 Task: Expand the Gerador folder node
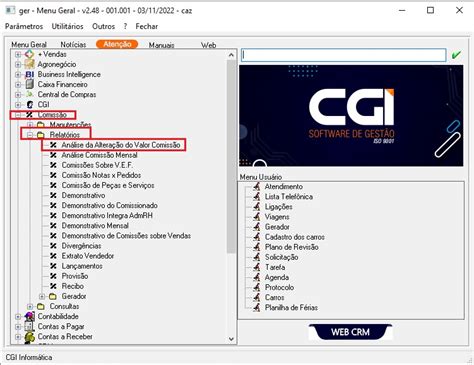pos(42,296)
